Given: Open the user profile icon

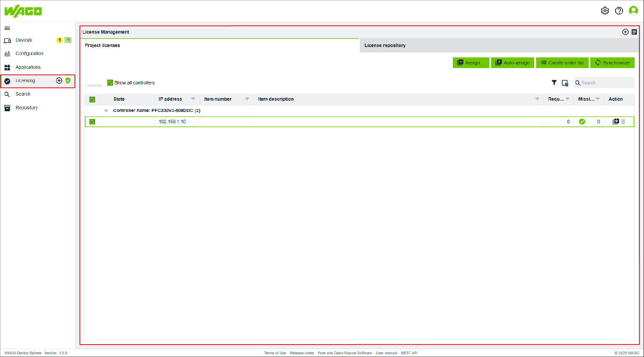Looking at the screenshot, I should 633,11.
